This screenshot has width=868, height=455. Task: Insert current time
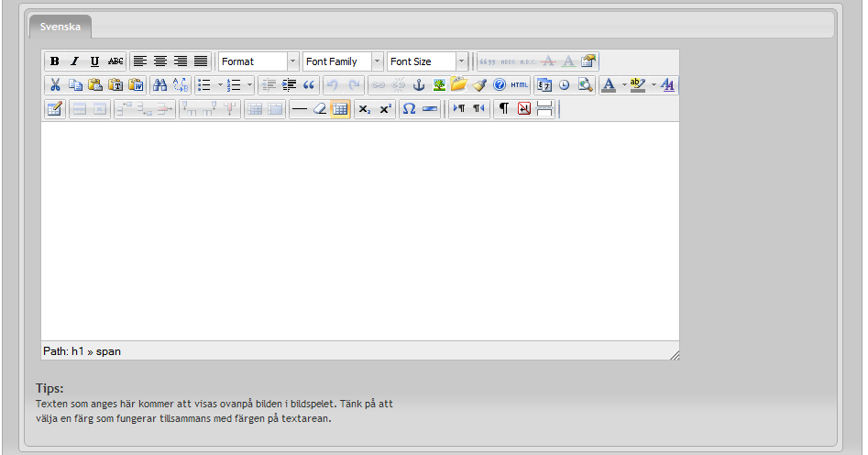pos(564,85)
